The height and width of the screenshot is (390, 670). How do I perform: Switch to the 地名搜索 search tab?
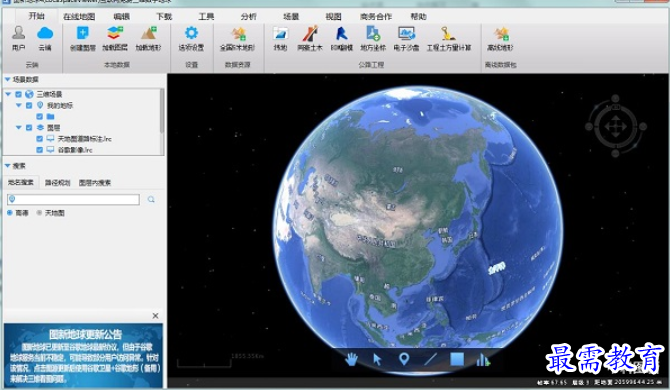coord(21,182)
